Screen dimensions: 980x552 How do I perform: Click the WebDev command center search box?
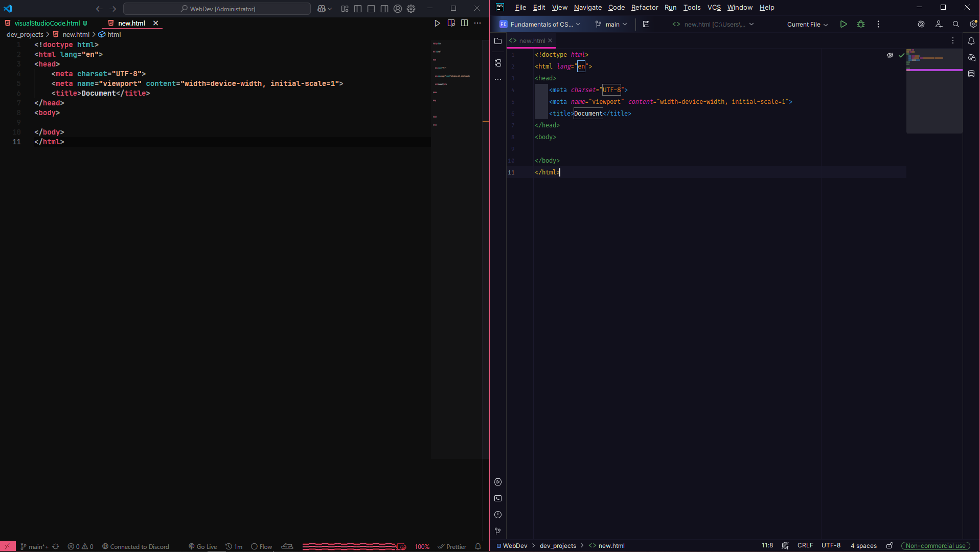point(217,9)
